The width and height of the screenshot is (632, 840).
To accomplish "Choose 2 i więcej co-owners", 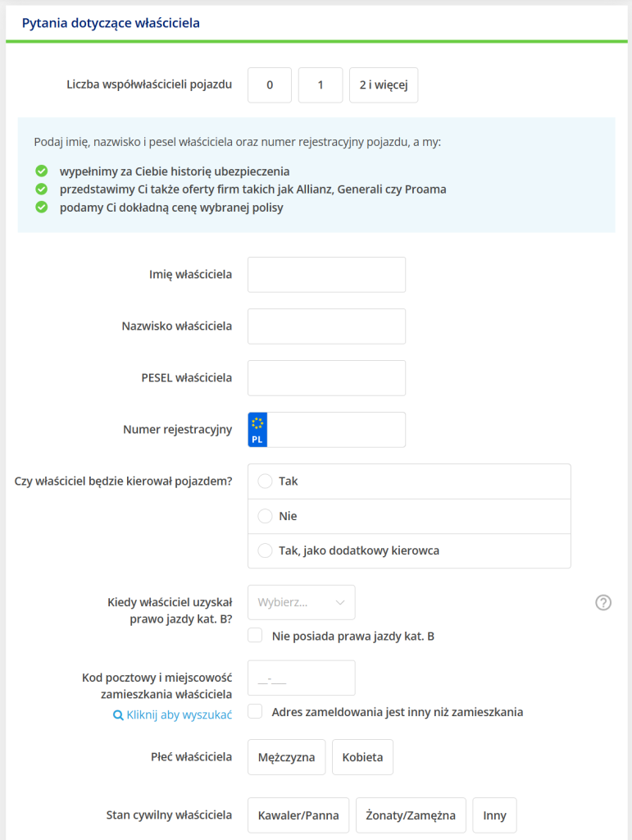I will pos(383,85).
